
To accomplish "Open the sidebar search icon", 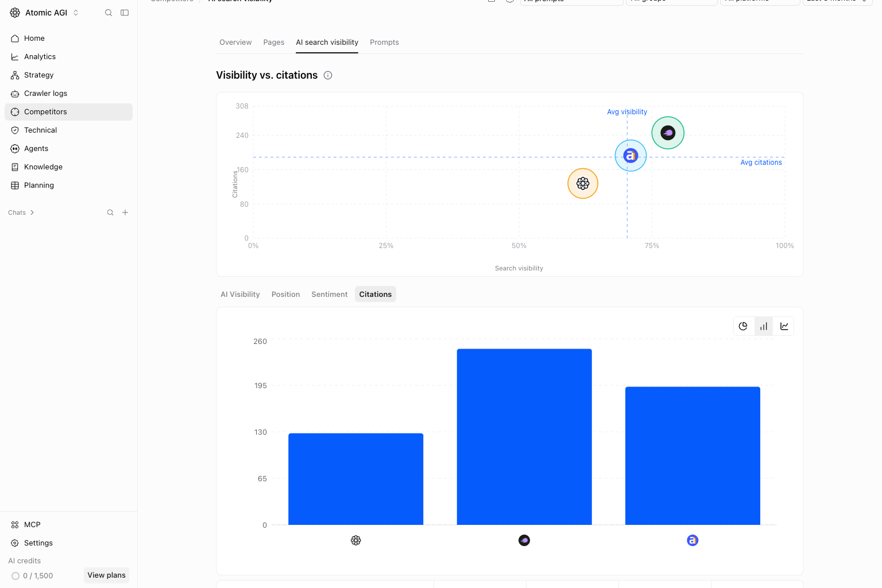I will coord(109,13).
